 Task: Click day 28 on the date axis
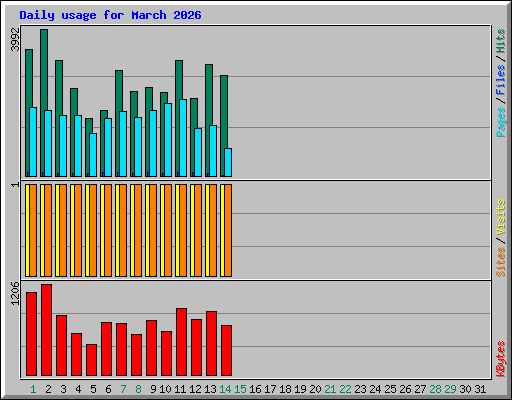click(x=435, y=389)
